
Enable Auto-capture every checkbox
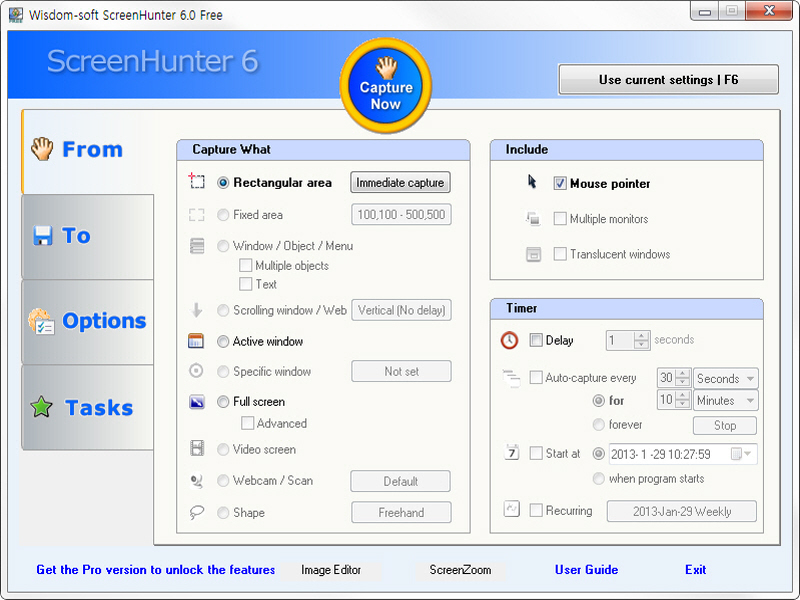click(x=536, y=378)
